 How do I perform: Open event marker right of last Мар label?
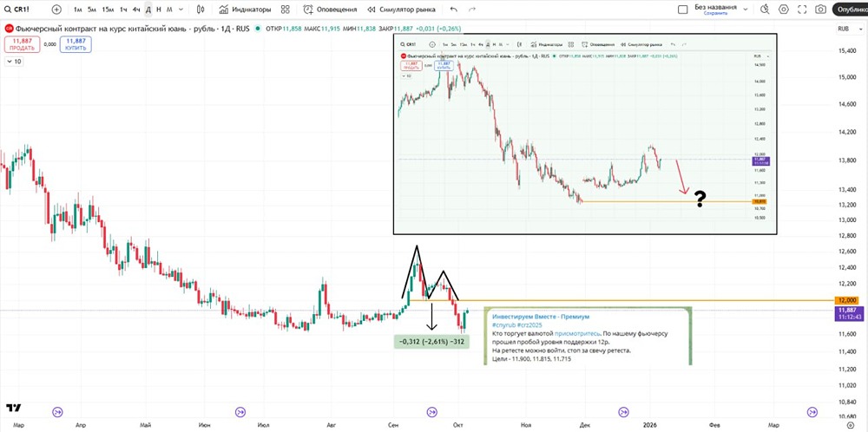[812, 411]
